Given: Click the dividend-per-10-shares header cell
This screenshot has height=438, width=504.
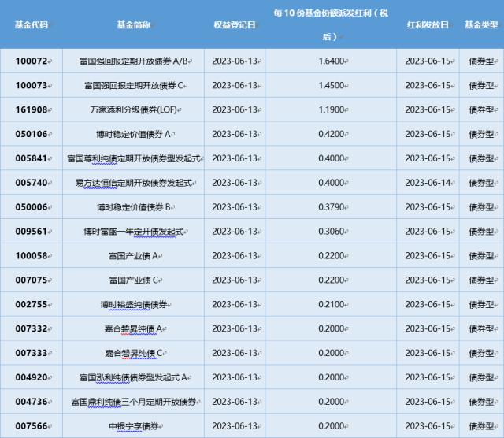Looking at the screenshot, I should point(332,24).
